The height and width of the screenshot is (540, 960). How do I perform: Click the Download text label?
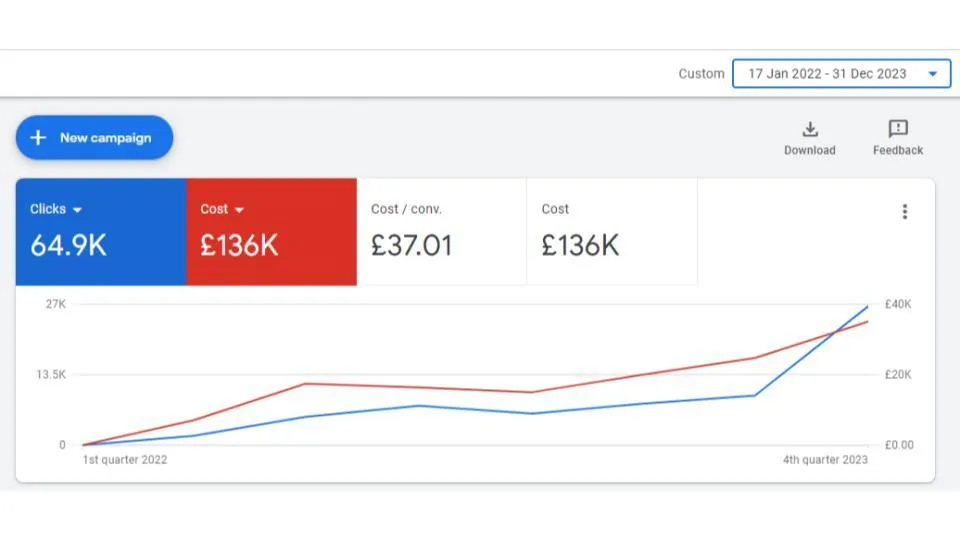[810, 151]
